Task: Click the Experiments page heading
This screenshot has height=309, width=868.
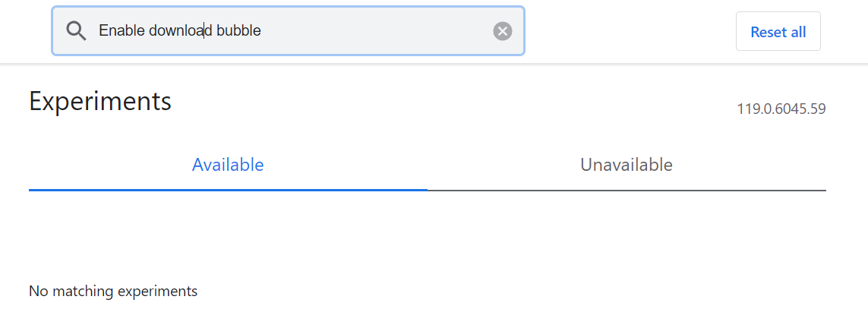Action: pyautogui.click(x=100, y=102)
